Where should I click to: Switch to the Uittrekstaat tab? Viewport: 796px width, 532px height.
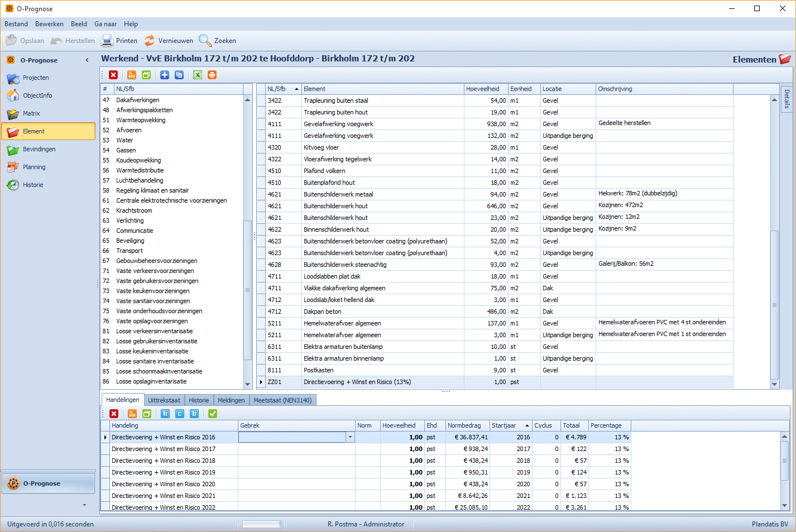pos(164,400)
